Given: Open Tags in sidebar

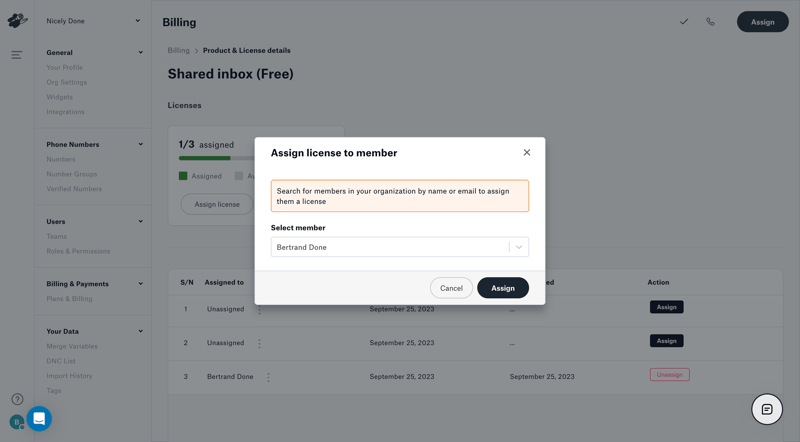Looking at the screenshot, I should (x=54, y=390).
